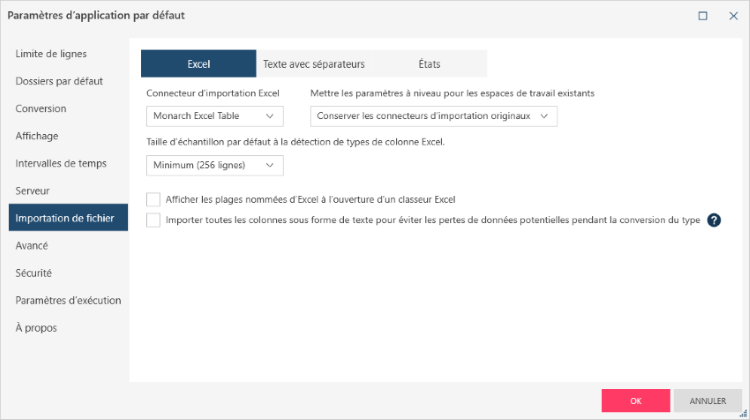The image size is (750, 420).
Task: Select the Conversion category
Action: coord(41,108)
